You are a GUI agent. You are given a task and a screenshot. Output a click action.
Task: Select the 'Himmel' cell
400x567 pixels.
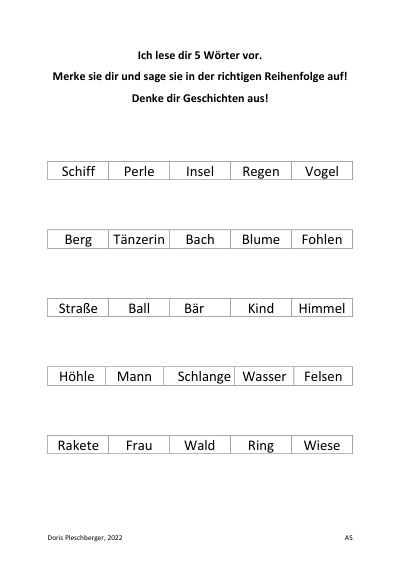[x=322, y=308]
